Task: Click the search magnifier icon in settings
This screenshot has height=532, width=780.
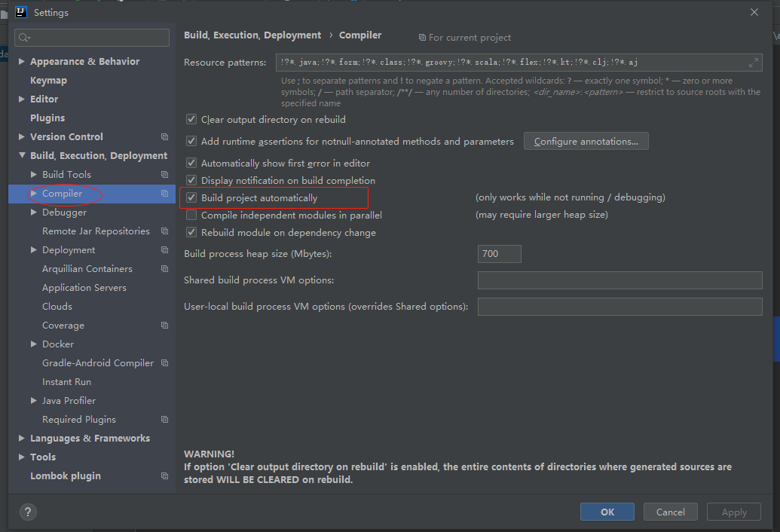Action: click(x=24, y=38)
